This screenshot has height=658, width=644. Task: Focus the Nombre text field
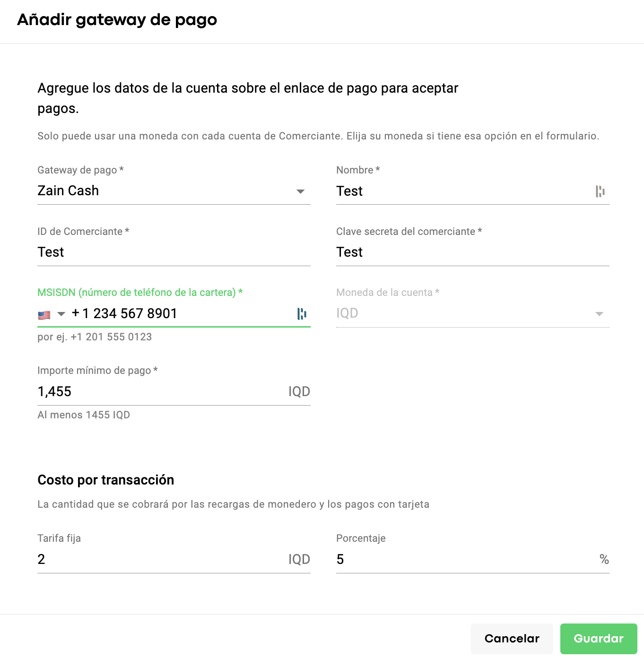(x=463, y=191)
